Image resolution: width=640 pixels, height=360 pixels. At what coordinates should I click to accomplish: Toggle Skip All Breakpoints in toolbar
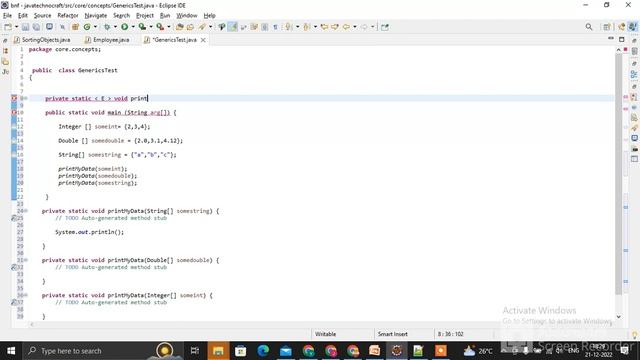point(62,27)
